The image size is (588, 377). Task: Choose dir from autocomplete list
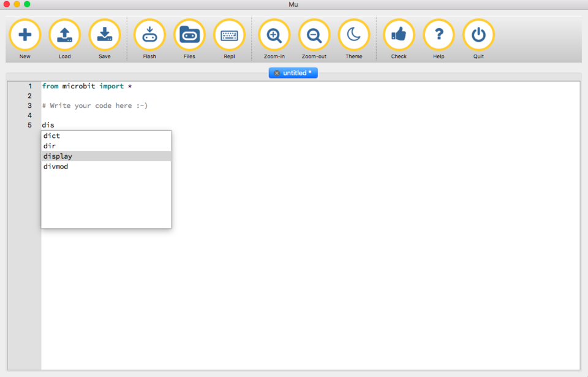click(106, 146)
